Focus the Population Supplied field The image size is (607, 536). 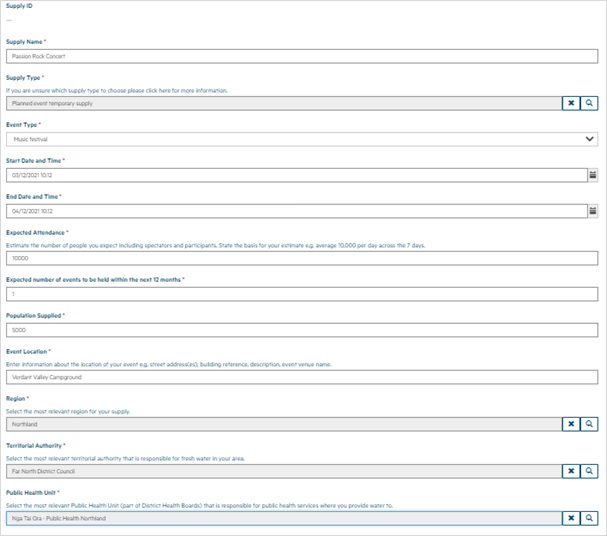300,330
